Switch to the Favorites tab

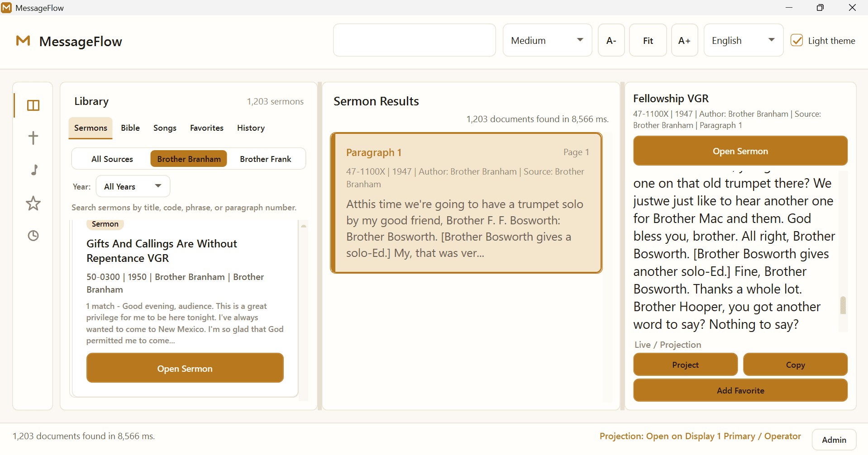(x=207, y=128)
